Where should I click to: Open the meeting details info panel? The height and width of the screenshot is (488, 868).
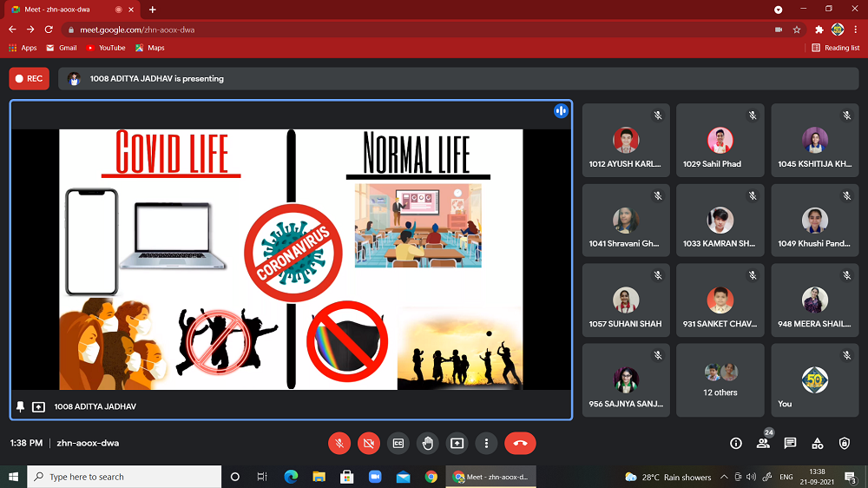(736, 443)
